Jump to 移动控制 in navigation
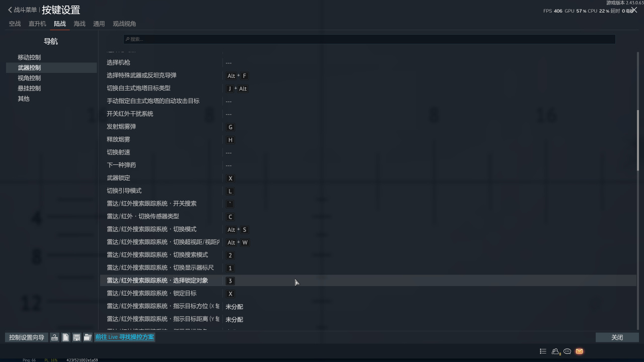Screen dimensions: 644x362 29,57
